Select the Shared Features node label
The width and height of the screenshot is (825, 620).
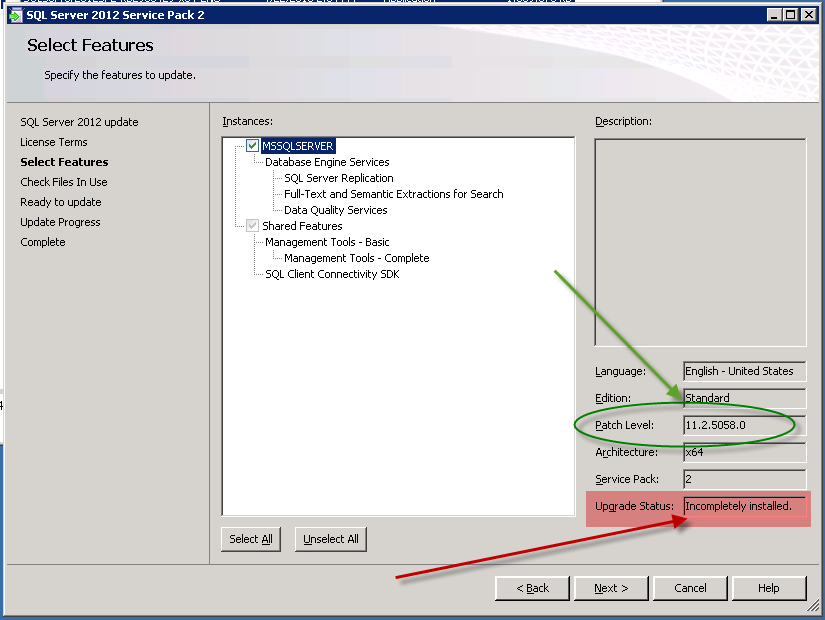pos(302,226)
